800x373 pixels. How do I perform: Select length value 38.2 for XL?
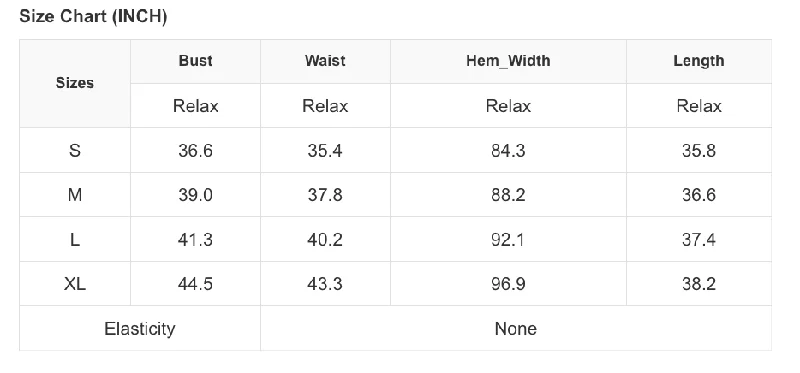699,284
